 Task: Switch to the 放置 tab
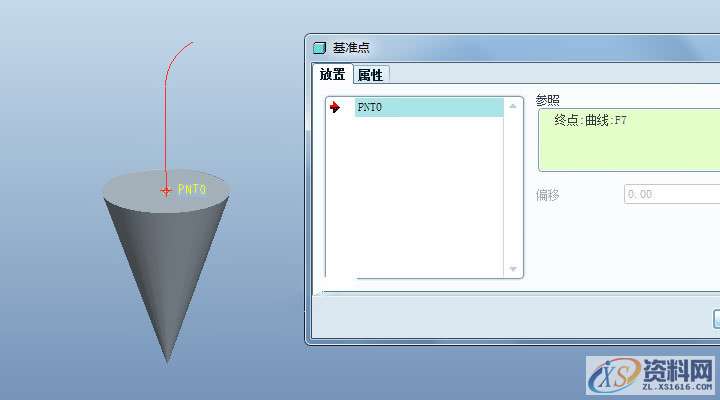click(332, 74)
